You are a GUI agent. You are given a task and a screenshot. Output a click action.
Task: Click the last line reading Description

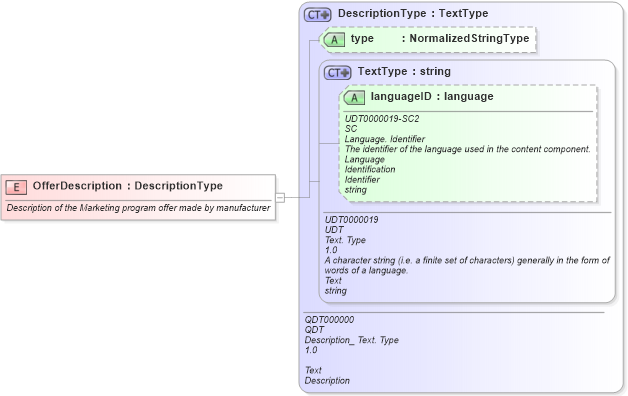pos(327,380)
